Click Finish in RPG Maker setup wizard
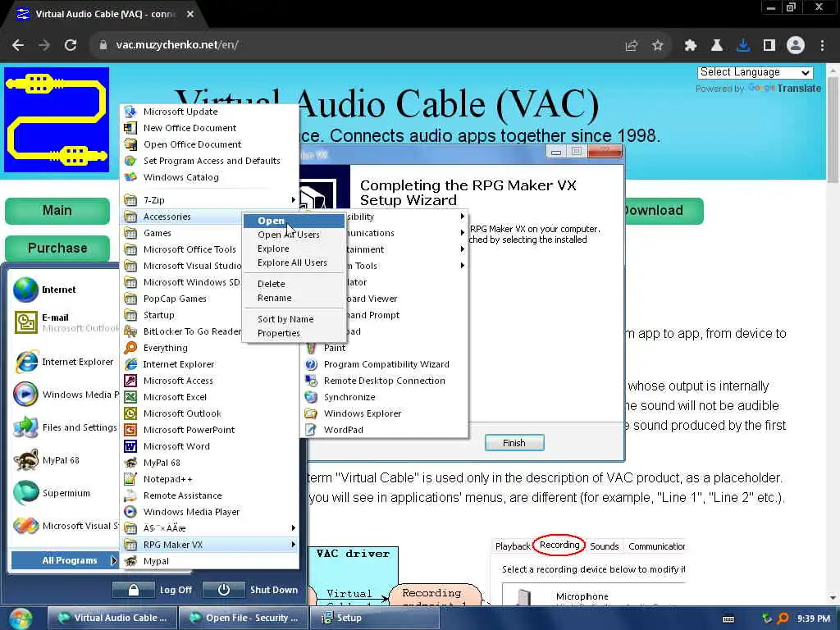 514,443
